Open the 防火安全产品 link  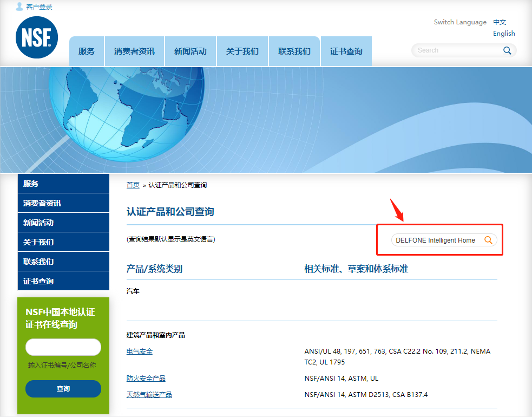146,379
